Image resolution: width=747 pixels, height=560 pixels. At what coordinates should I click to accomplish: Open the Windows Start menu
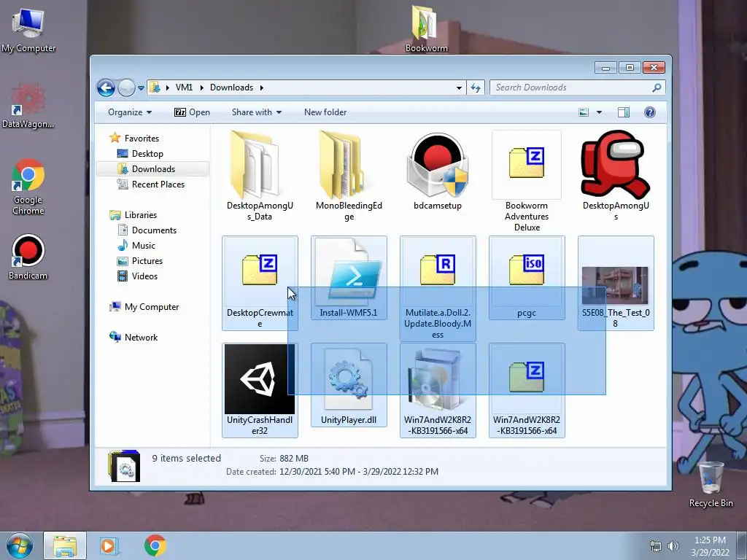19,545
